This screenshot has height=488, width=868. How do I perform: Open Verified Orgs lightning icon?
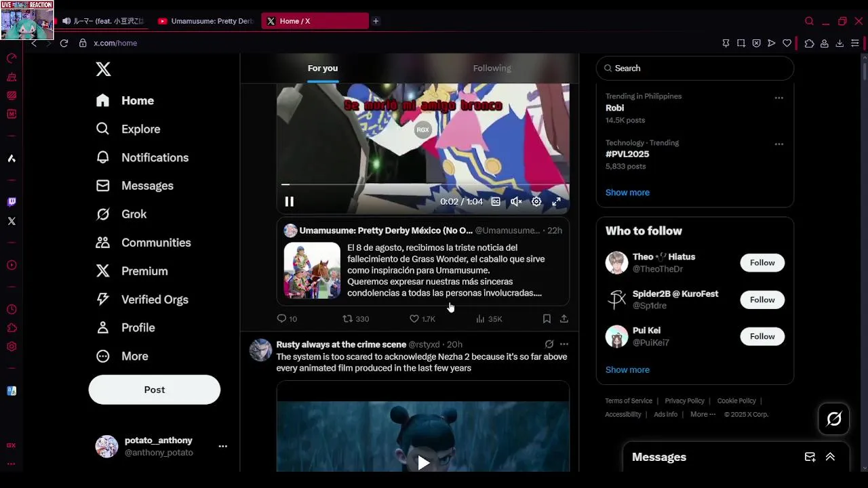click(x=103, y=299)
